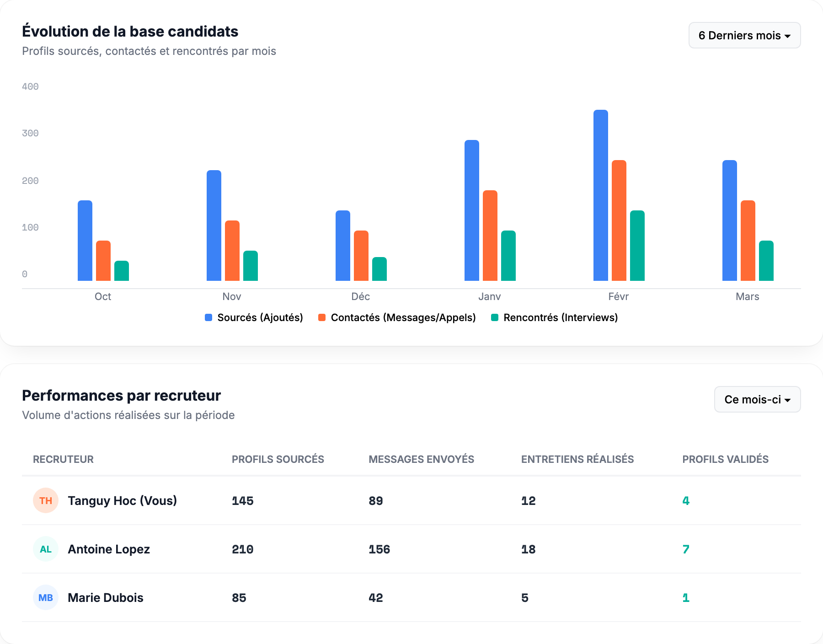823x644 pixels.
Task: Click the AL avatar for Antoine Lopez
Action: [x=45, y=549]
